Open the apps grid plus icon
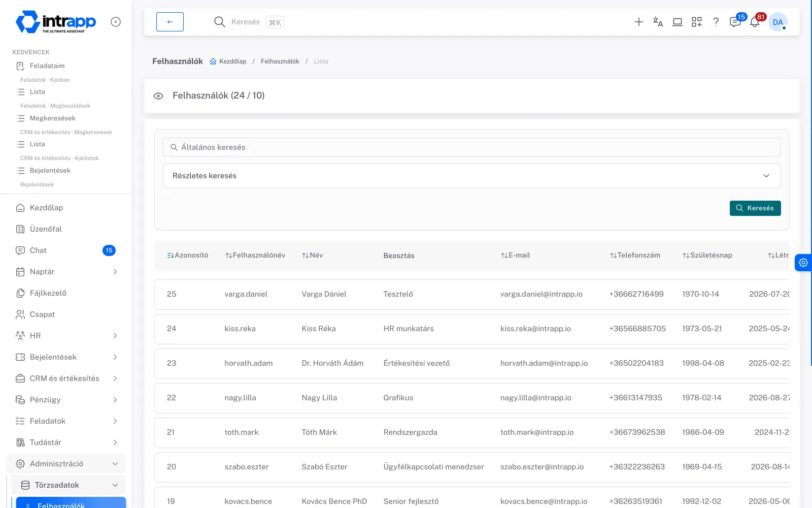 coord(697,22)
